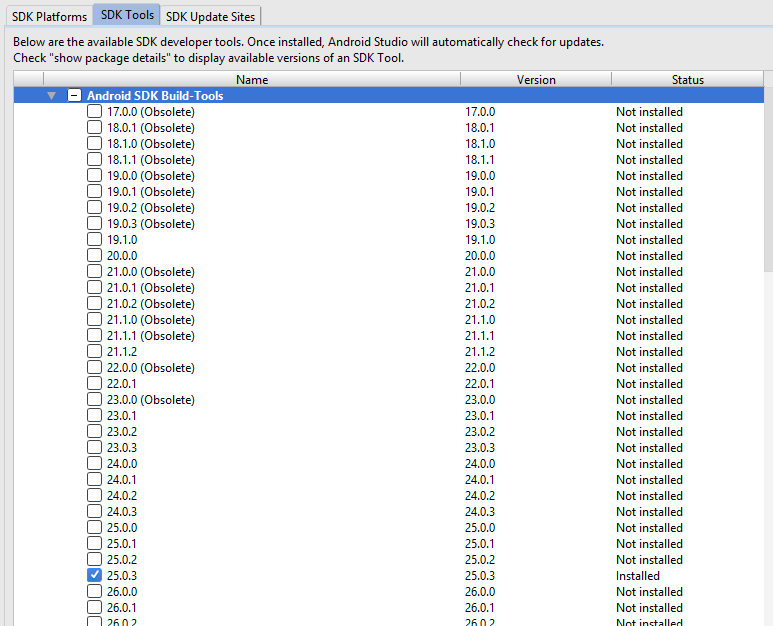Check the 18.0.1 (Obsolete) checkbox
The width and height of the screenshot is (773, 626).
click(94, 127)
